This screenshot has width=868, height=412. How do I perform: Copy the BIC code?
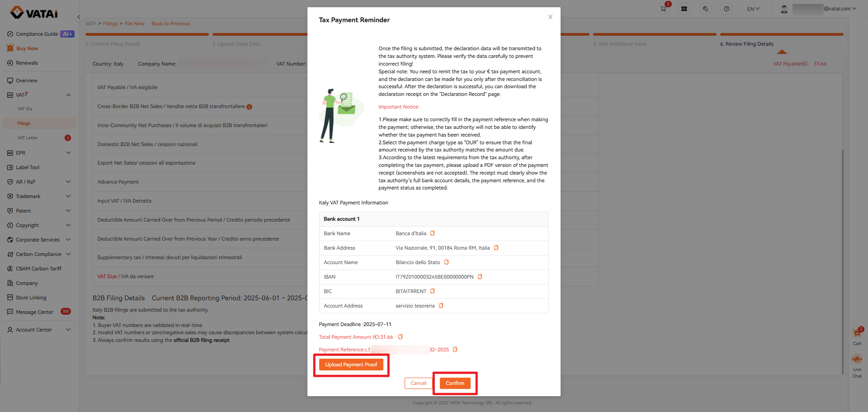point(432,291)
